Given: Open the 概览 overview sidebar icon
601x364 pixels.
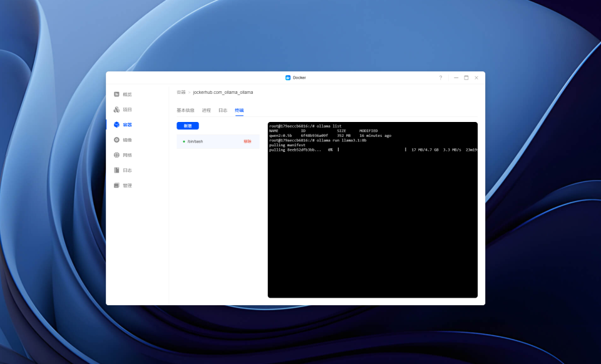Looking at the screenshot, I should tap(116, 94).
